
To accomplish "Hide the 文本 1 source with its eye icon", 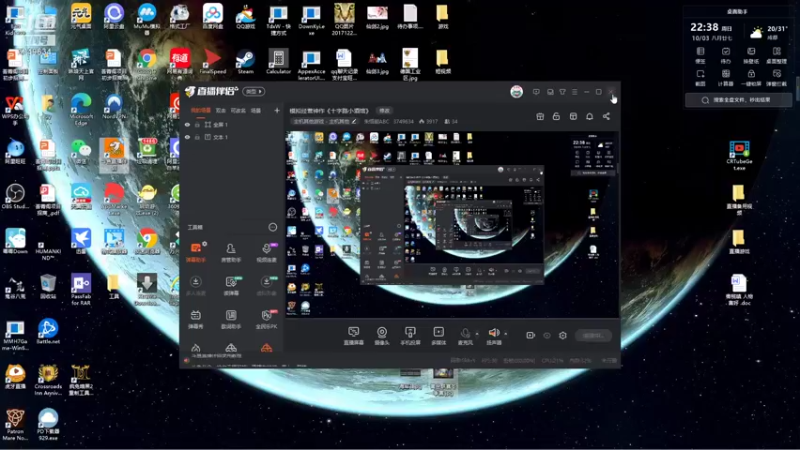I will 187,137.
